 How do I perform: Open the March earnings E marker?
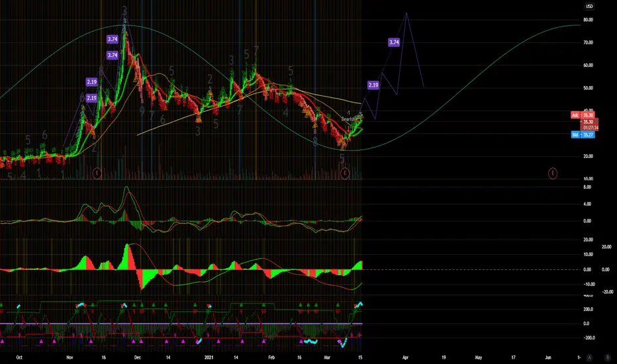tap(345, 173)
